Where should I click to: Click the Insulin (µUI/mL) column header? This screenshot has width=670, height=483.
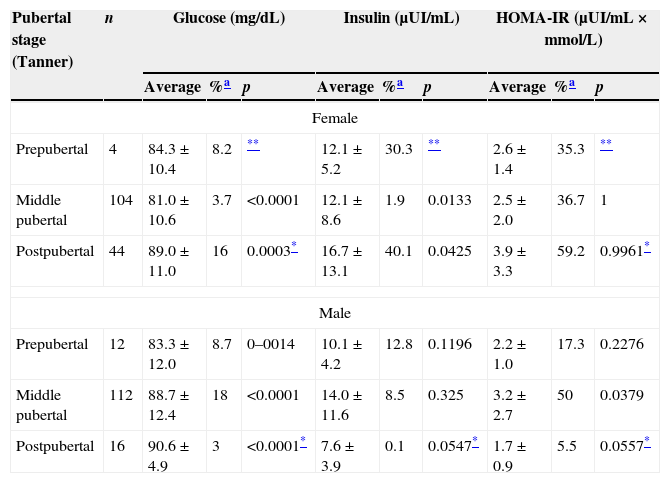click(400, 19)
